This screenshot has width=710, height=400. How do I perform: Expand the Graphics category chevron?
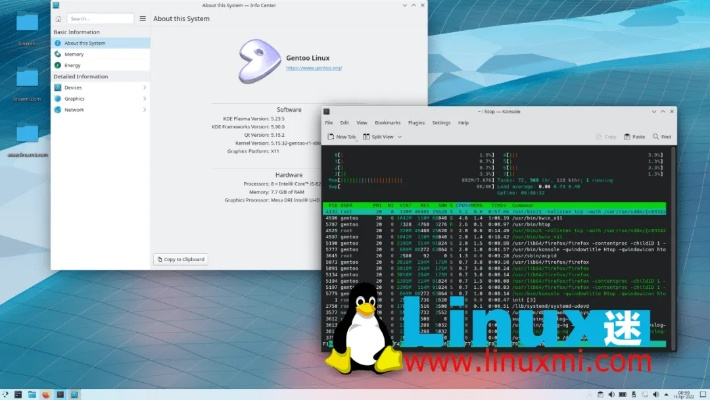(144, 99)
